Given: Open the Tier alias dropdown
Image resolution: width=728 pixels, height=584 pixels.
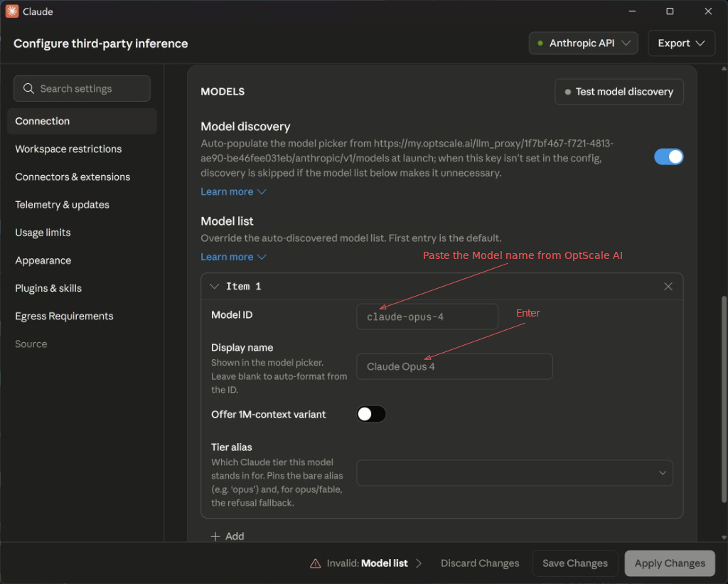Looking at the screenshot, I should [x=515, y=472].
